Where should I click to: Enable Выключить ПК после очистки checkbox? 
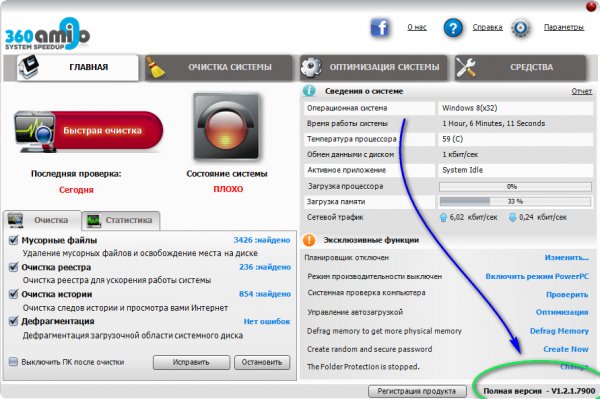point(13,362)
